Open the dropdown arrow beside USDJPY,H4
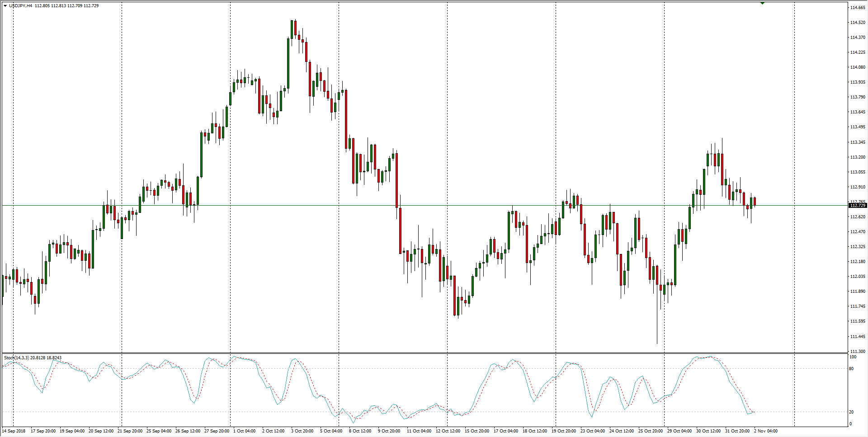The image size is (868, 437). pyautogui.click(x=5, y=6)
